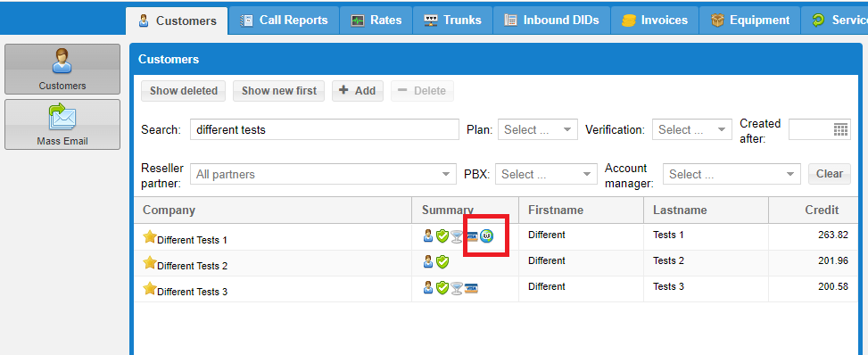Add a new customer

(358, 91)
